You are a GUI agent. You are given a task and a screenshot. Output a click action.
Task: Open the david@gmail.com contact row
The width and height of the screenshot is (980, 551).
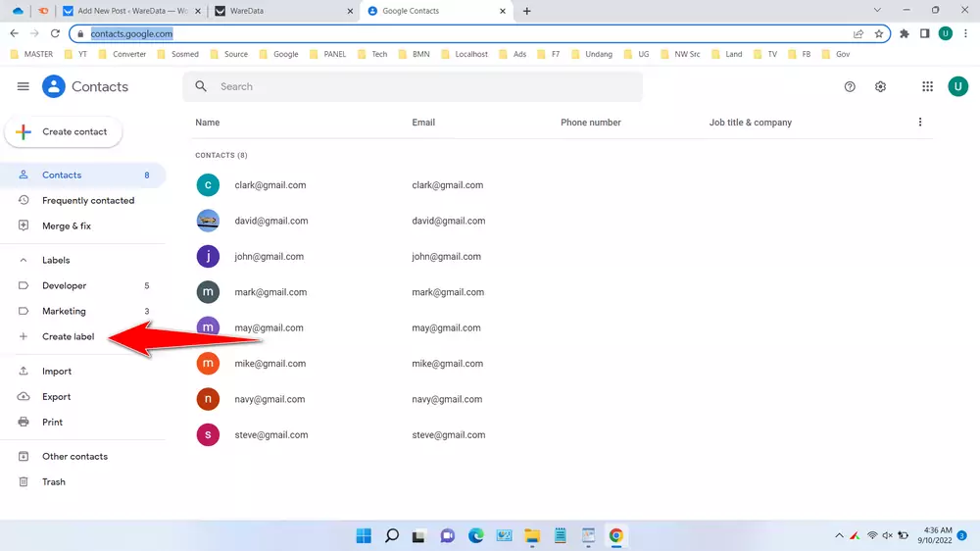click(271, 221)
